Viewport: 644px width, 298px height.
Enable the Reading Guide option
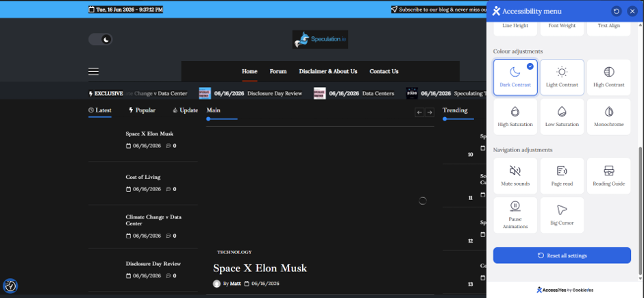tap(608, 175)
